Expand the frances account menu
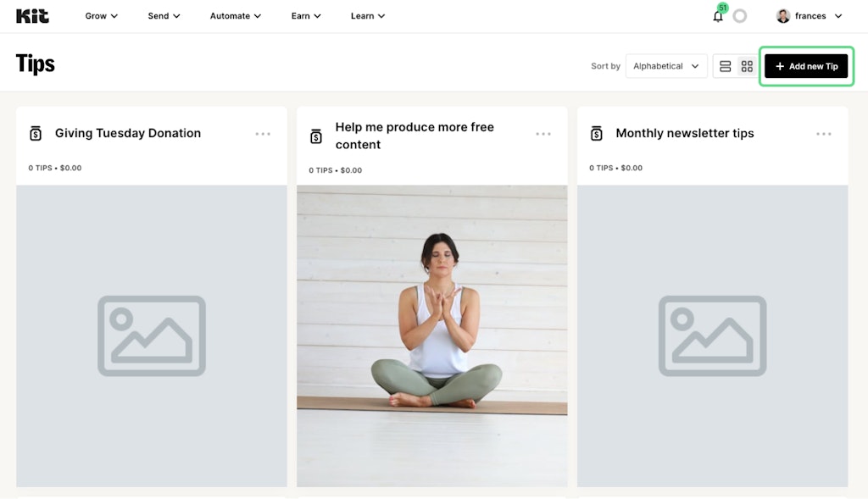 [810, 16]
